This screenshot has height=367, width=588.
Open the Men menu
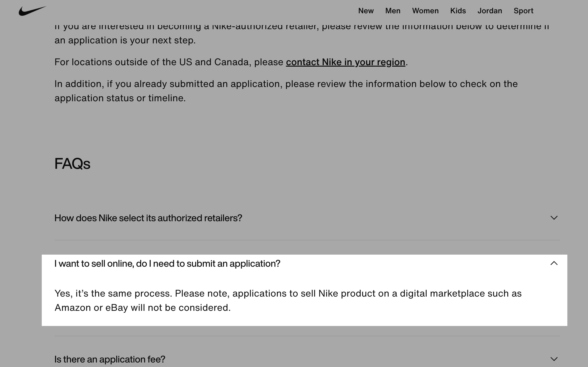tap(393, 11)
